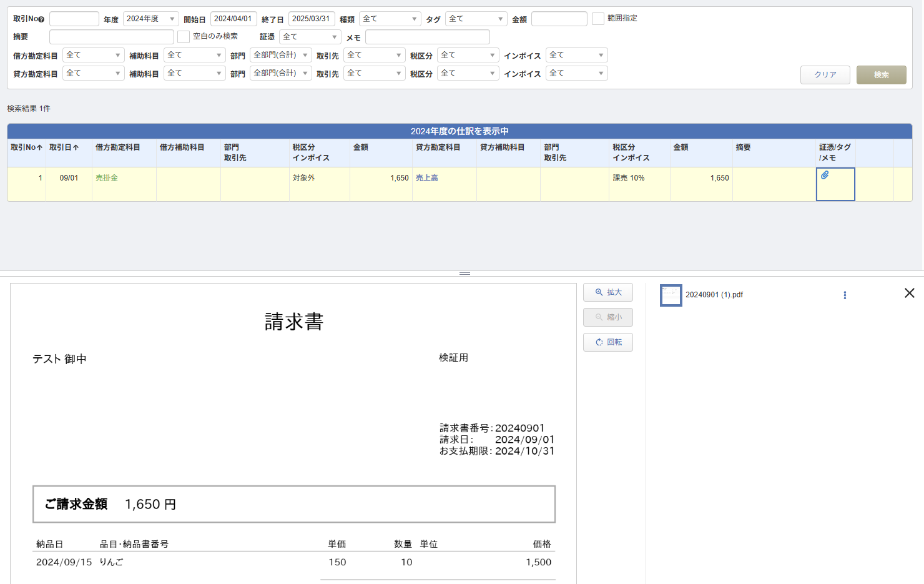Open the 年度 dropdown showing 2024年度

(150, 19)
